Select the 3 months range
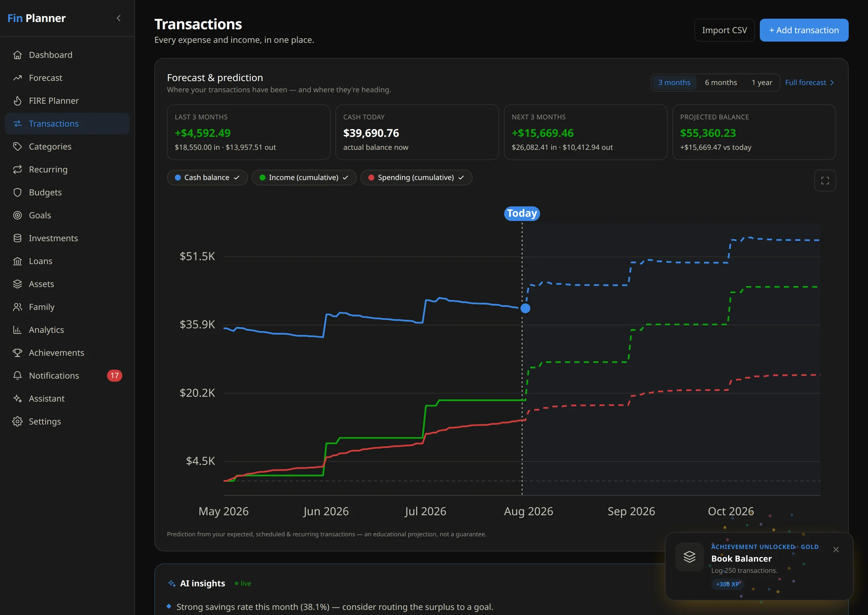868x615 pixels. click(674, 82)
